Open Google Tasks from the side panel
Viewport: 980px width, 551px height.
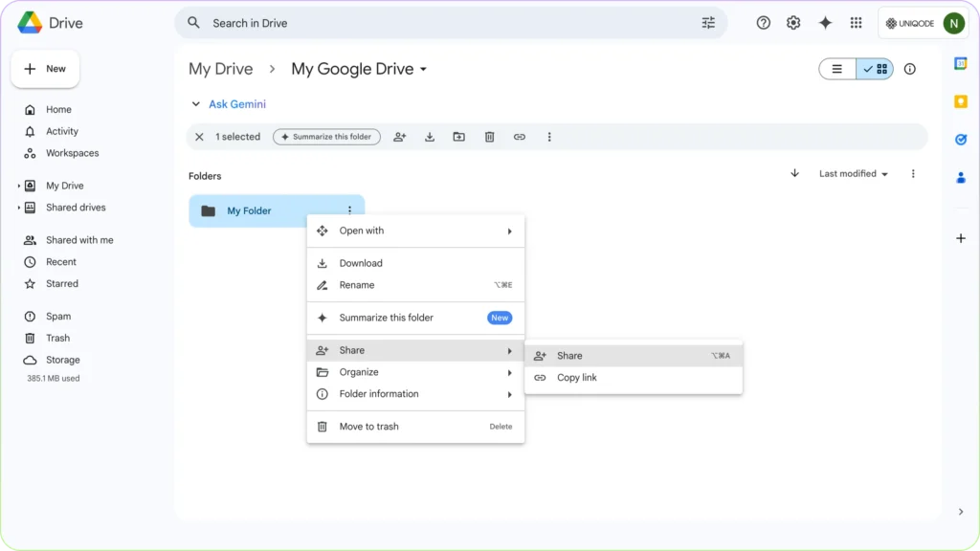961,140
